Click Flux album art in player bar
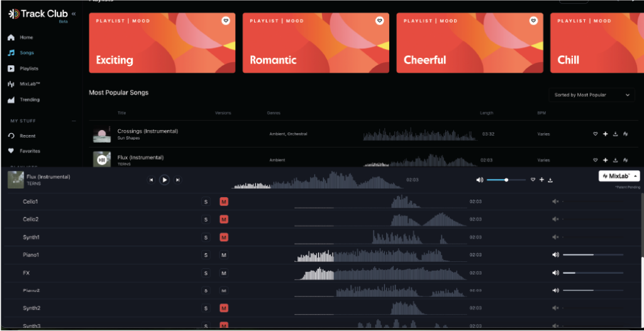This screenshot has height=331, width=644. [x=16, y=180]
